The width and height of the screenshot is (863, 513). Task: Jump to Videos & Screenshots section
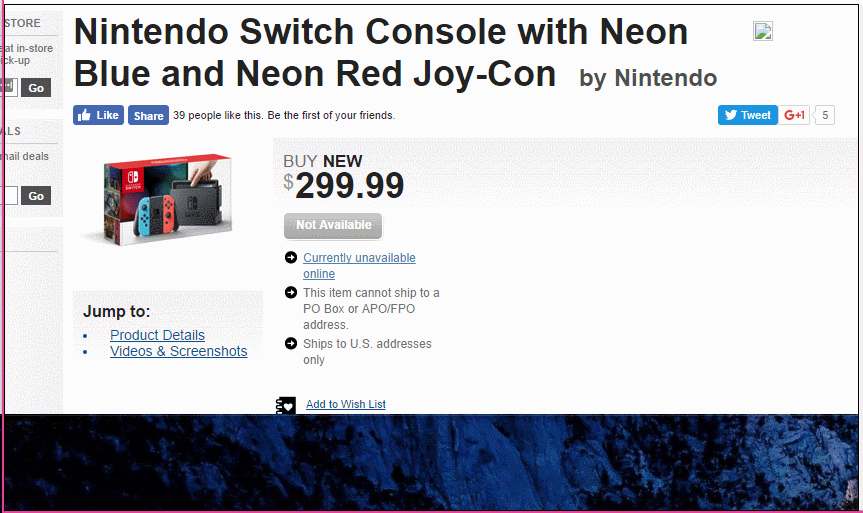[178, 351]
